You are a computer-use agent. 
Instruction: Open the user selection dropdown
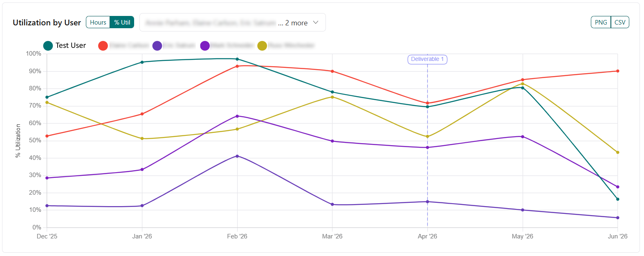coord(232,22)
